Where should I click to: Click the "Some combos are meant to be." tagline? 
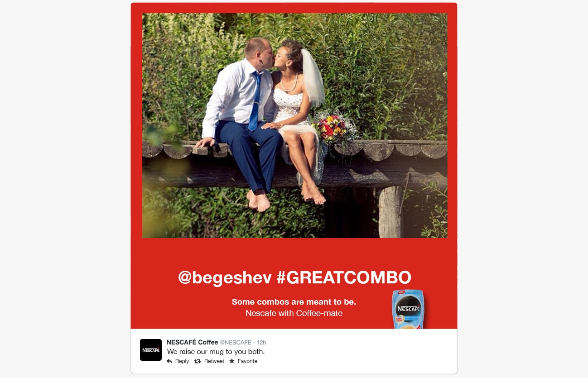(294, 302)
